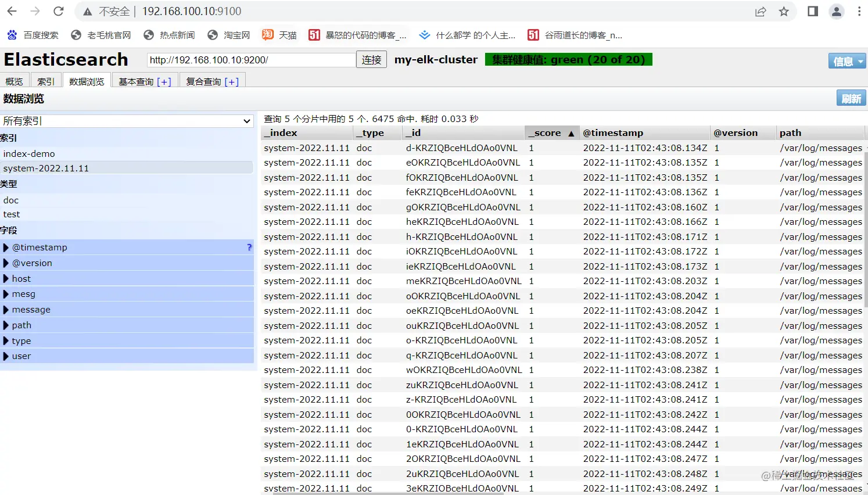
Task: Switch to the 索引 tab
Action: point(46,81)
